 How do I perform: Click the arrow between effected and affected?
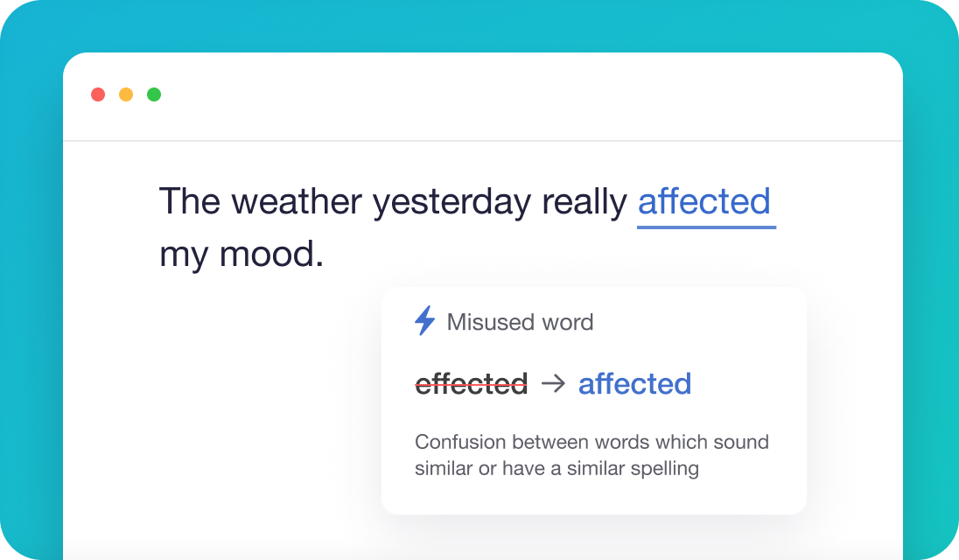click(553, 383)
